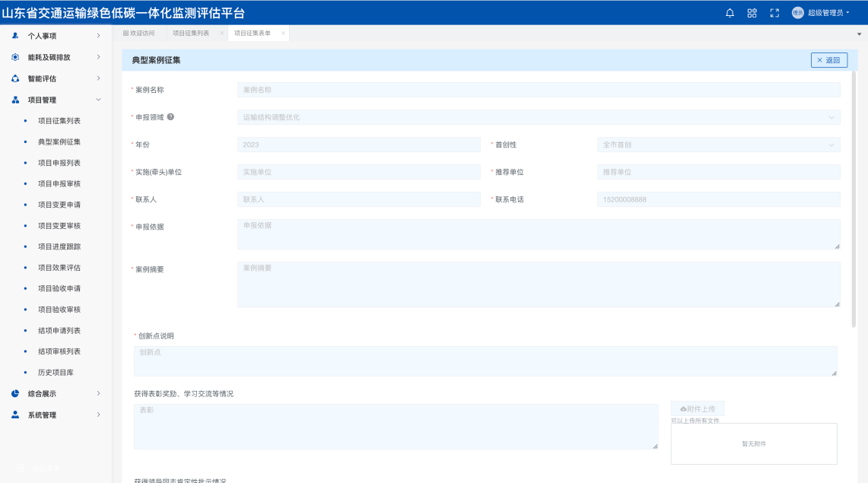Toggle fullscreen with the expand icon
This screenshot has width=868, height=483.
[x=774, y=13]
